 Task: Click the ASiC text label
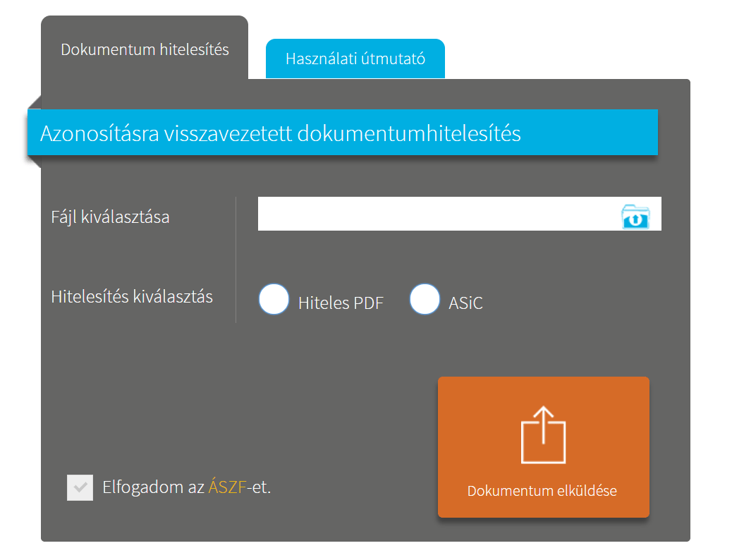click(465, 303)
